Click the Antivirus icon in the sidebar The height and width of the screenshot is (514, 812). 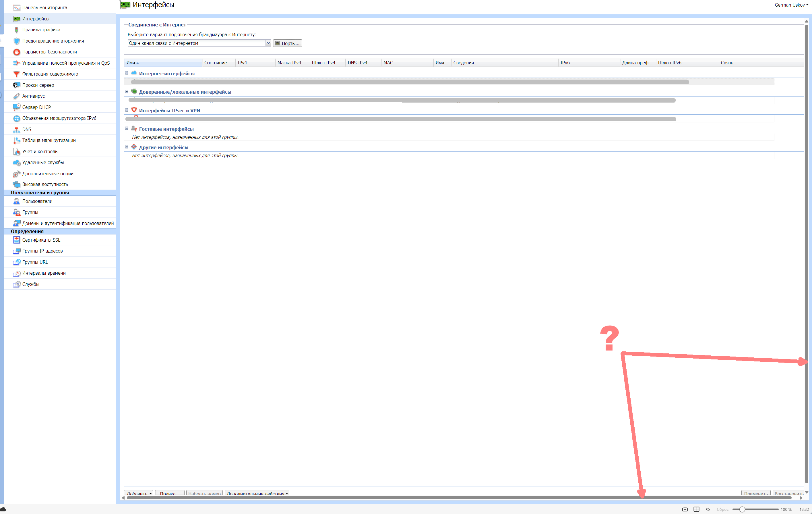pyautogui.click(x=16, y=96)
